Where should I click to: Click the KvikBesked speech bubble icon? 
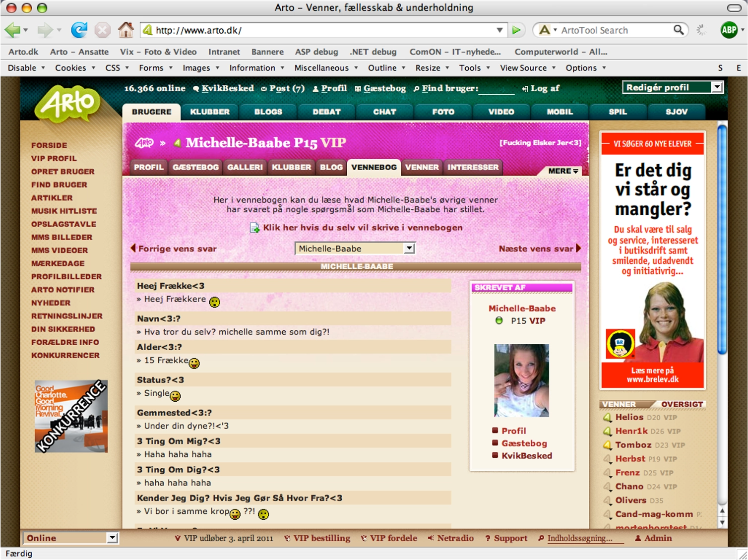click(x=196, y=89)
